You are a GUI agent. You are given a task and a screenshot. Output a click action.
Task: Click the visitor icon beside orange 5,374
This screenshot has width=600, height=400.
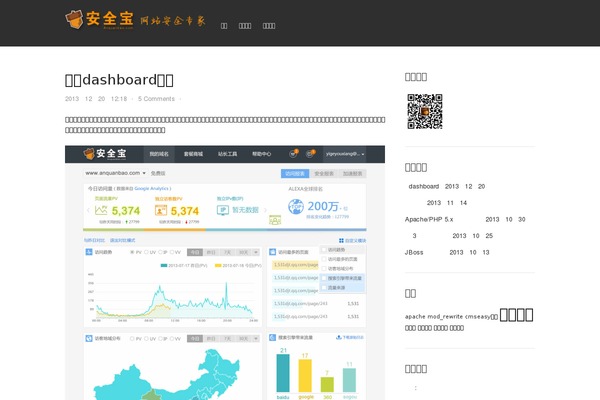pyautogui.click(x=161, y=210)
